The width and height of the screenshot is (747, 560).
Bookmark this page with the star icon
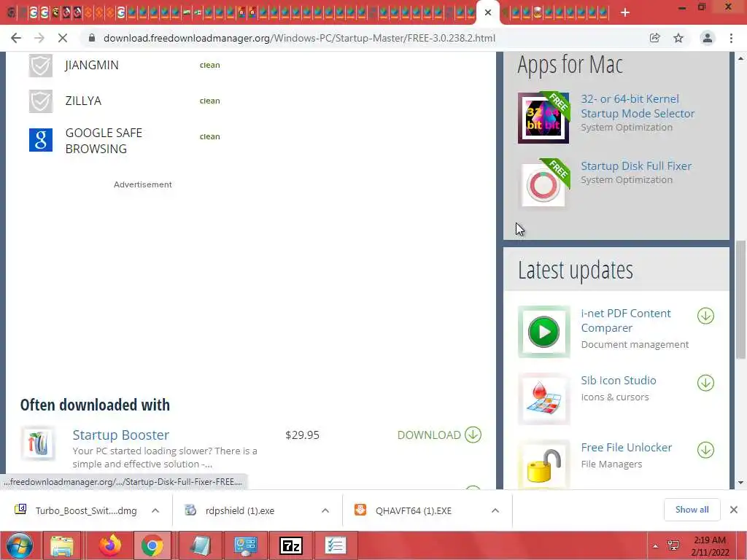(678, 38)
